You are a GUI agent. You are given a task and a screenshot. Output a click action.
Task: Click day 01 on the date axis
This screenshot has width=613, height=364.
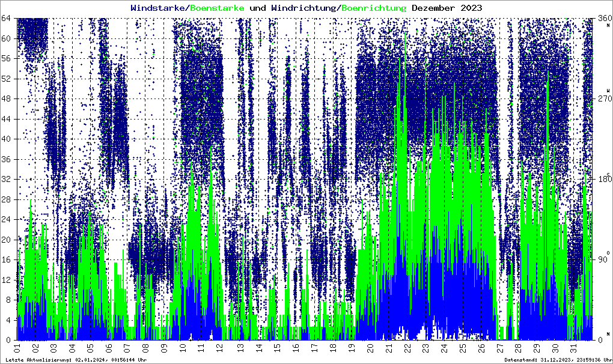(17, 347)
